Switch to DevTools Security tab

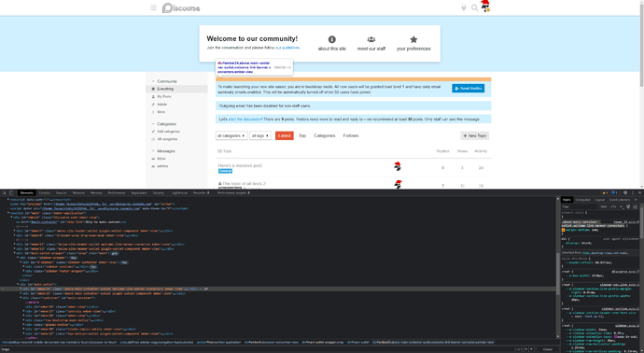(158, 192)
